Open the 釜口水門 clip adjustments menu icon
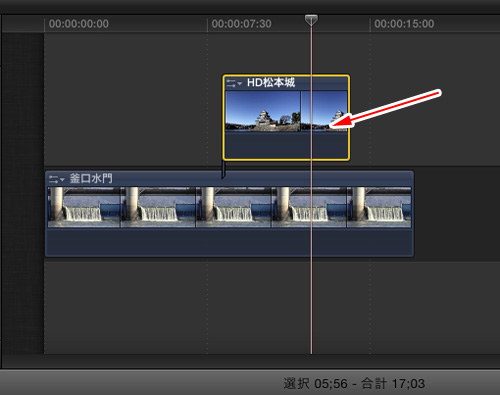This screenshot has width=500, height=395. (x=57, y=179)
